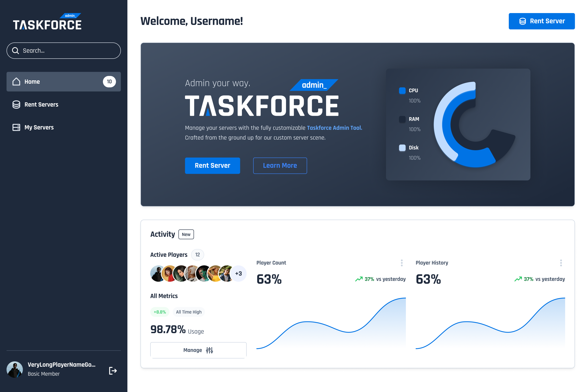Toggle the Disk legend checkbox
The image size is (588, 392).
402,147
